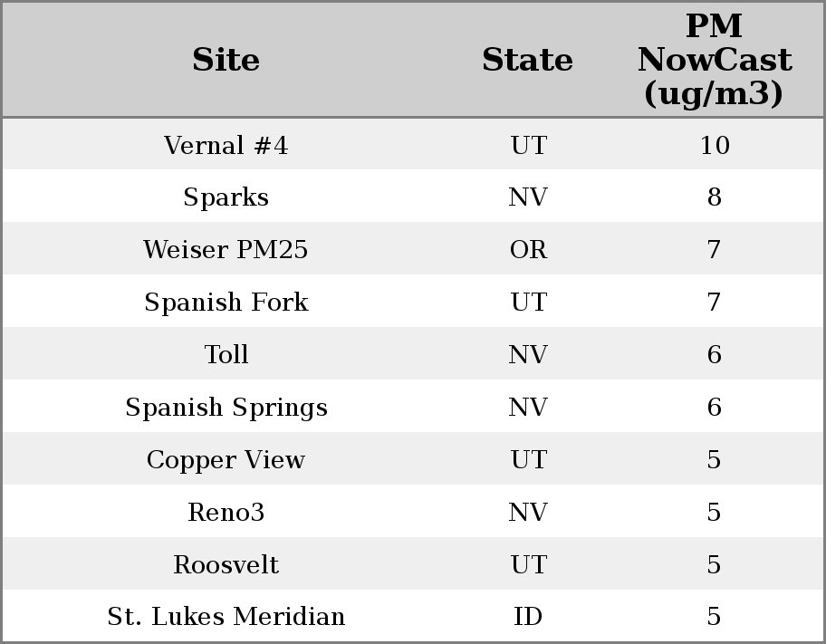This screenshot has height=644, width=826.
Task: Click the PM value 10 for Vernal #4
Action: pos(714,146)
